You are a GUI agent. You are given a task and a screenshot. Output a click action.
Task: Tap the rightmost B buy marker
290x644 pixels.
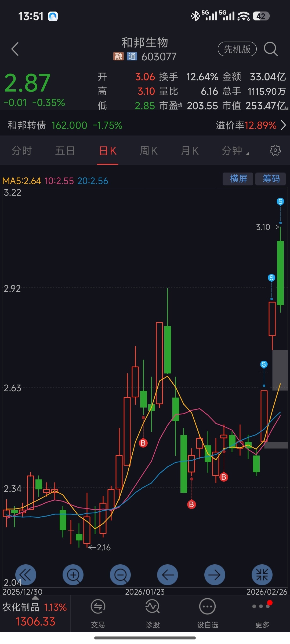224,477
